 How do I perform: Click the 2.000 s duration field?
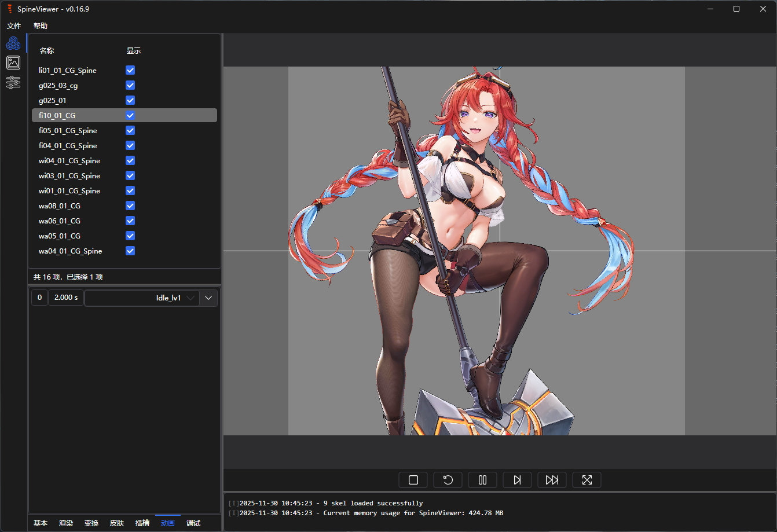(x=66, y=298)
